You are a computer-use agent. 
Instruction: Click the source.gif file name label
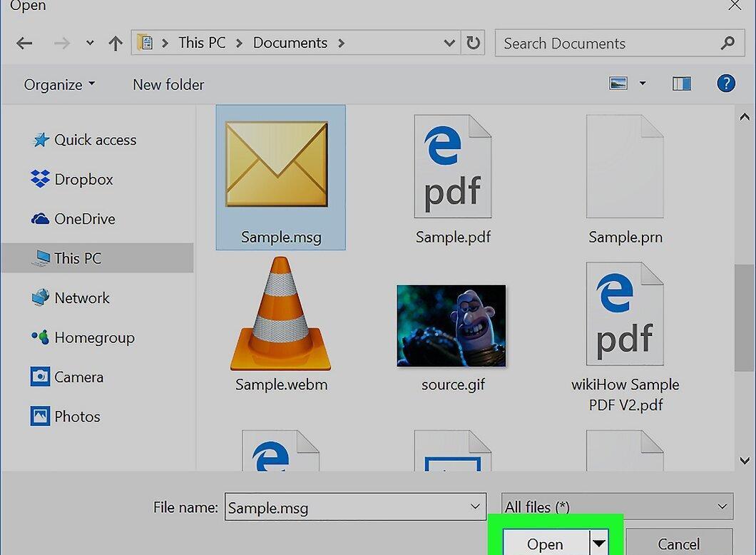pyautogui.click(x=453, y=385)
